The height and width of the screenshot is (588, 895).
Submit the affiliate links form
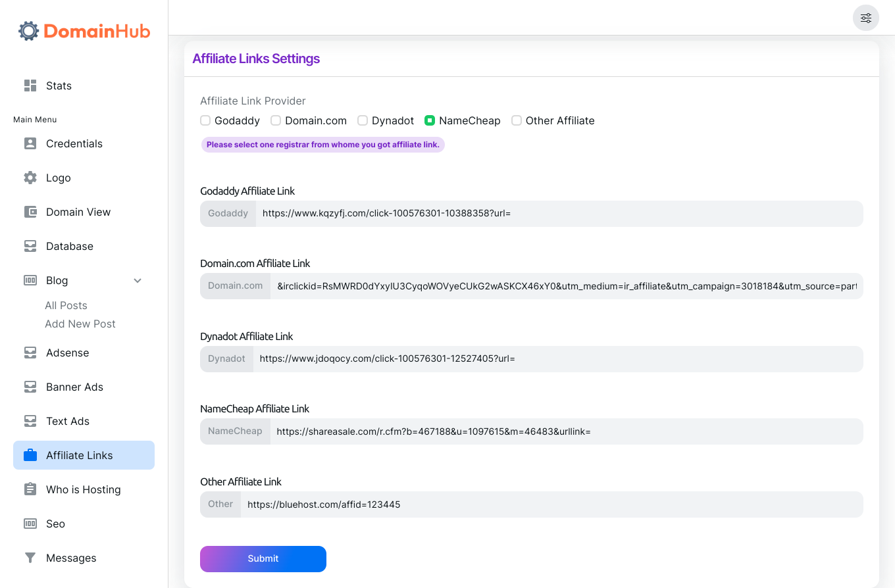263,559
